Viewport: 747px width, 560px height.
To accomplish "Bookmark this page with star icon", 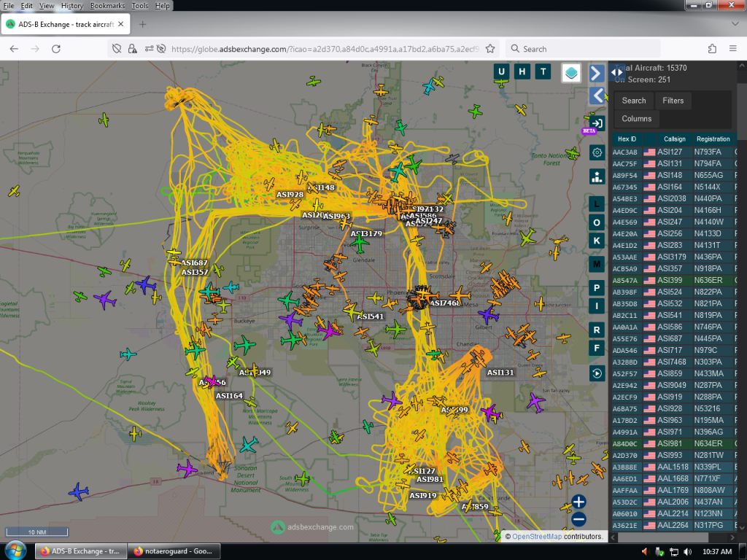I will click(489, 49).
